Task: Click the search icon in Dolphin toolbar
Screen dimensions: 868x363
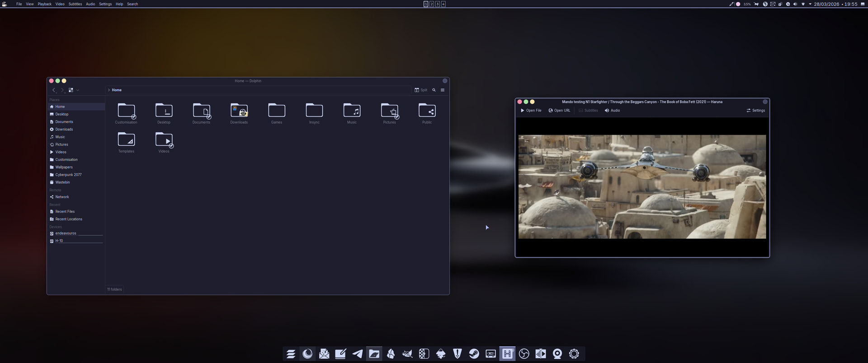Action: pos(434,90)
